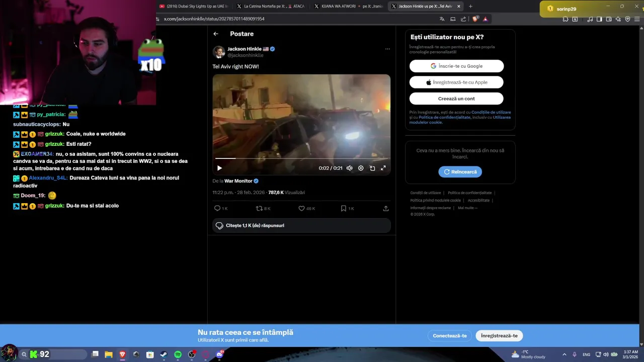Close the Jackson Hinkle browser tab
Viewport: 644px width, 362px height.
[458, 6]
